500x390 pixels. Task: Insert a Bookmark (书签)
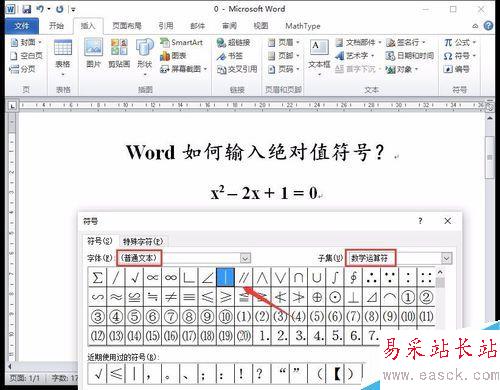pos(229,56)
